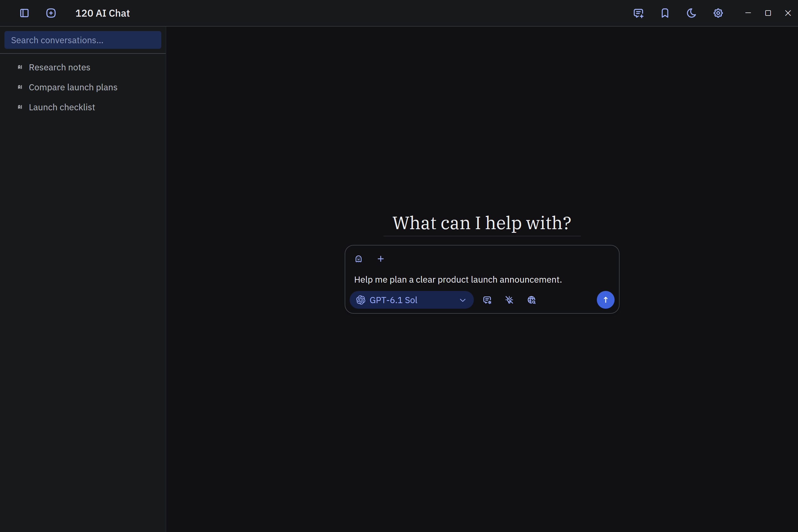Click the chat settings icon beside model selector
Image resolution: width=798 pixels, height=532 pixels.
tap(487, 300)
